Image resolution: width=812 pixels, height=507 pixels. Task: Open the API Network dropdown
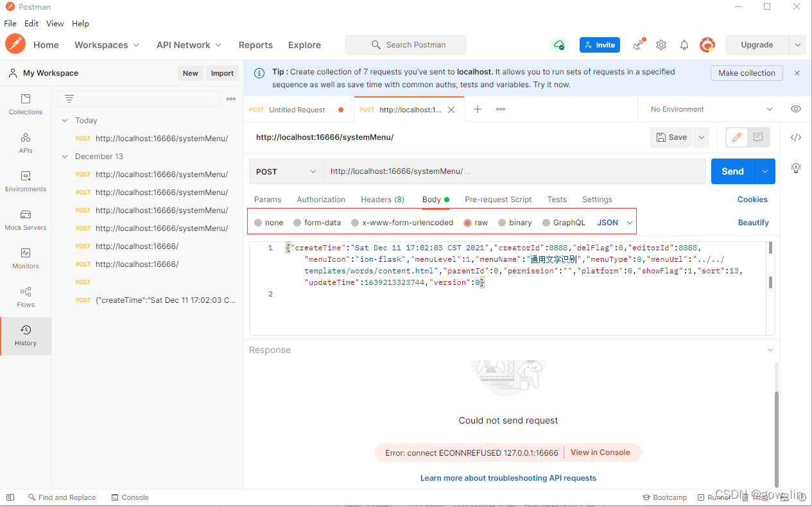pos(189,45)
